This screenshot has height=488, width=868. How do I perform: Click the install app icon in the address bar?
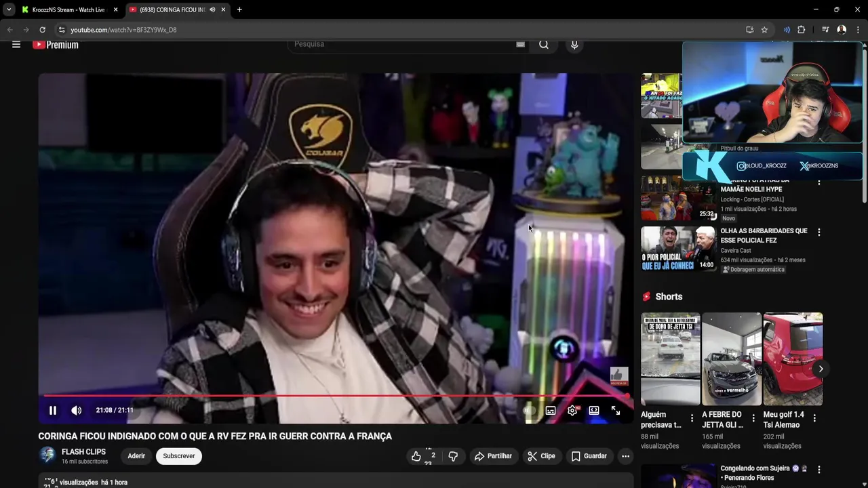(749, 30)
